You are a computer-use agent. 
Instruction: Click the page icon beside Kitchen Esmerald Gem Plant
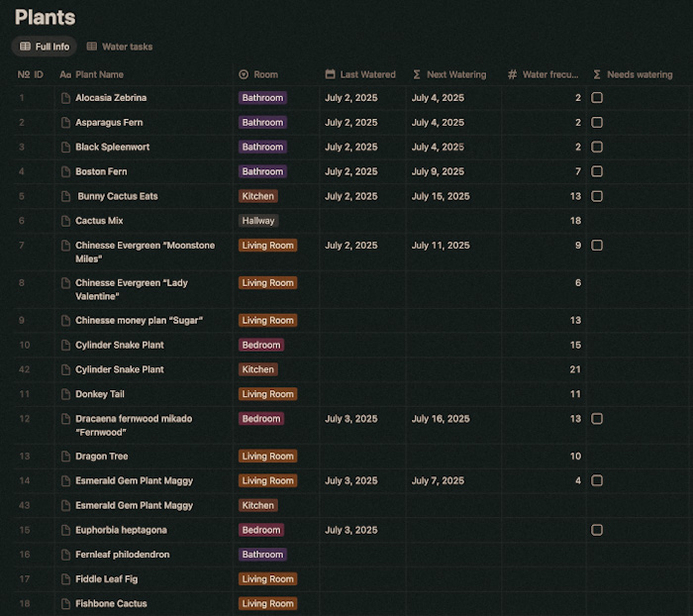tap(65, 505)
